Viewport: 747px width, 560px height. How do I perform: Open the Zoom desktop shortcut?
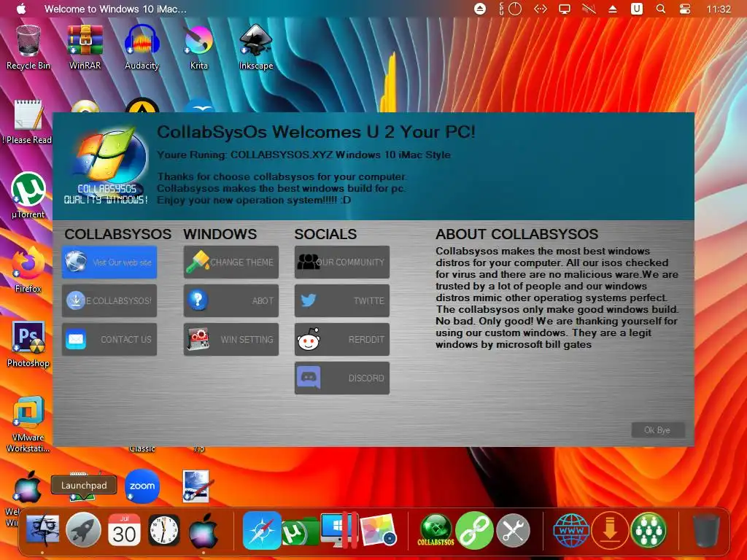point(142,486)
